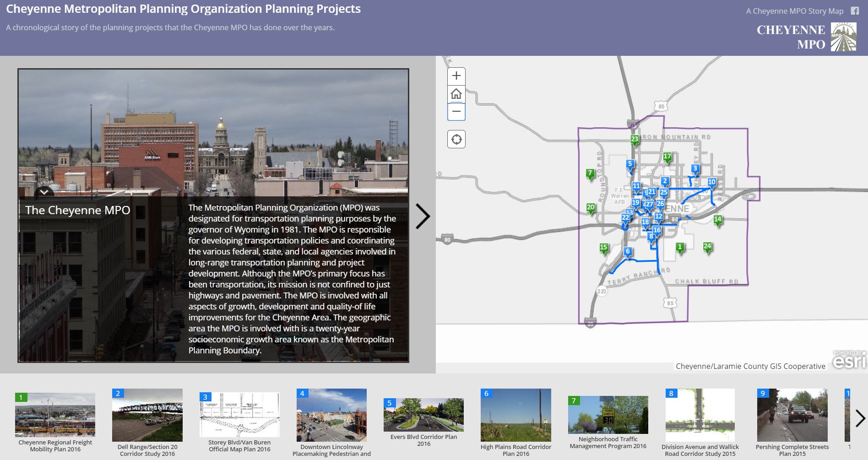Click Cheyenne/Laramie County GIS Cooperative attribution
Image resolution: width=868 pixels, height=460 pixels.
pos(750,366)
